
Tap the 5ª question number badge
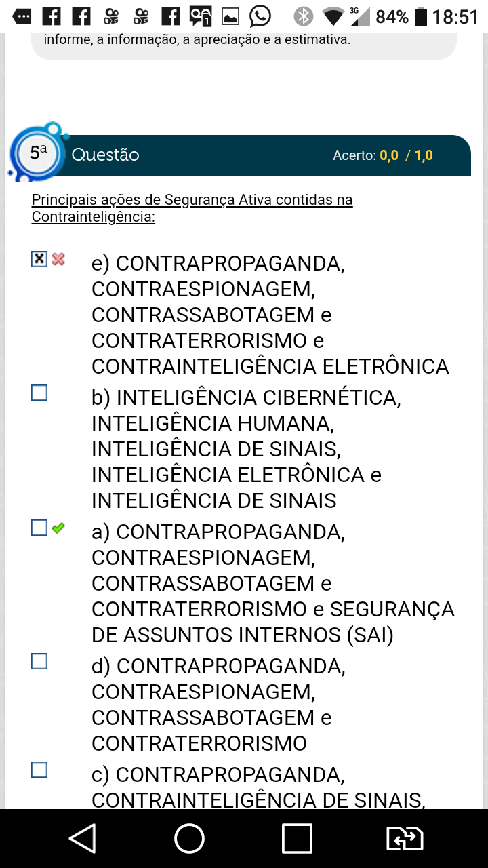coord(39,153)
